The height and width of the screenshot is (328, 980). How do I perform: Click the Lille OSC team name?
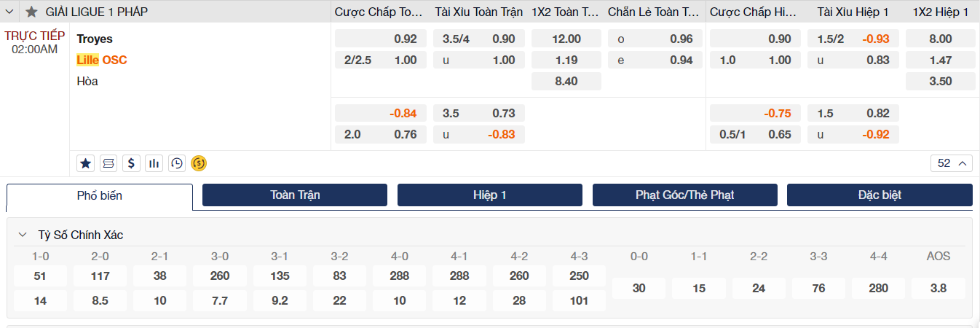coord(102,60)
